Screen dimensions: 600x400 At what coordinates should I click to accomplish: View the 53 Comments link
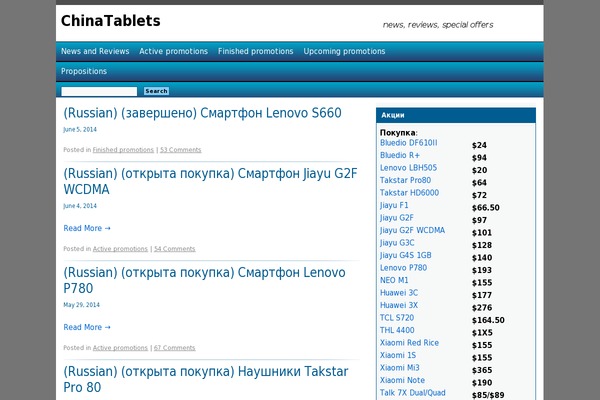click(x=181, y=150)
